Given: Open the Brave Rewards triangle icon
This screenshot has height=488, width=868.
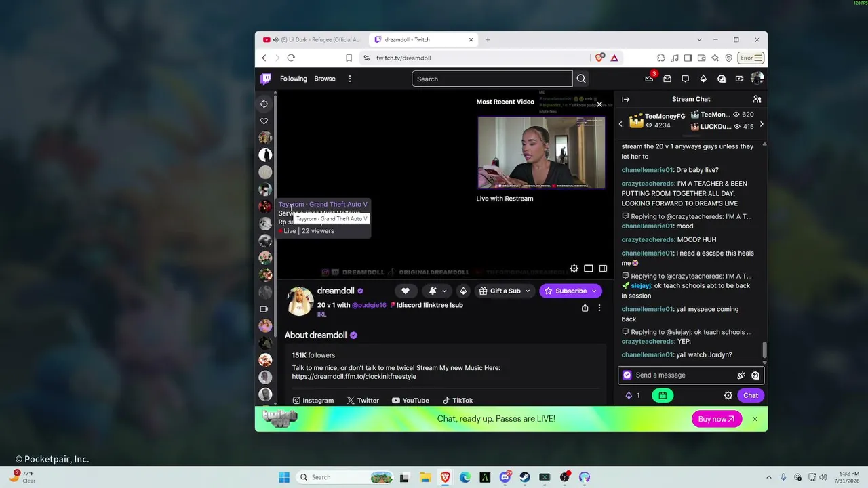Looking at the screenshot, I should click(614, 58).
